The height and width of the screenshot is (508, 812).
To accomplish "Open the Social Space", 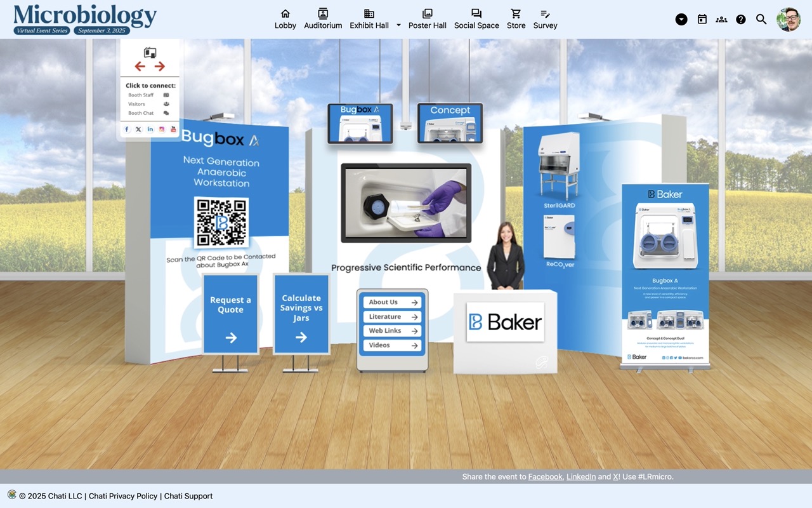I will 476,19.
